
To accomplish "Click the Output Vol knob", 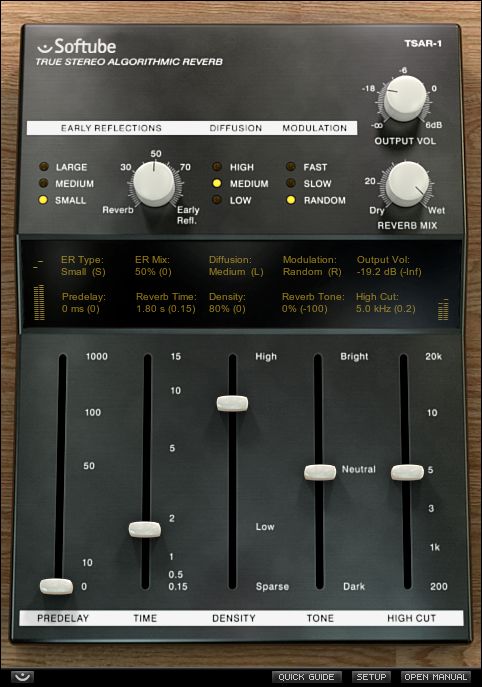I will [405, 98].
